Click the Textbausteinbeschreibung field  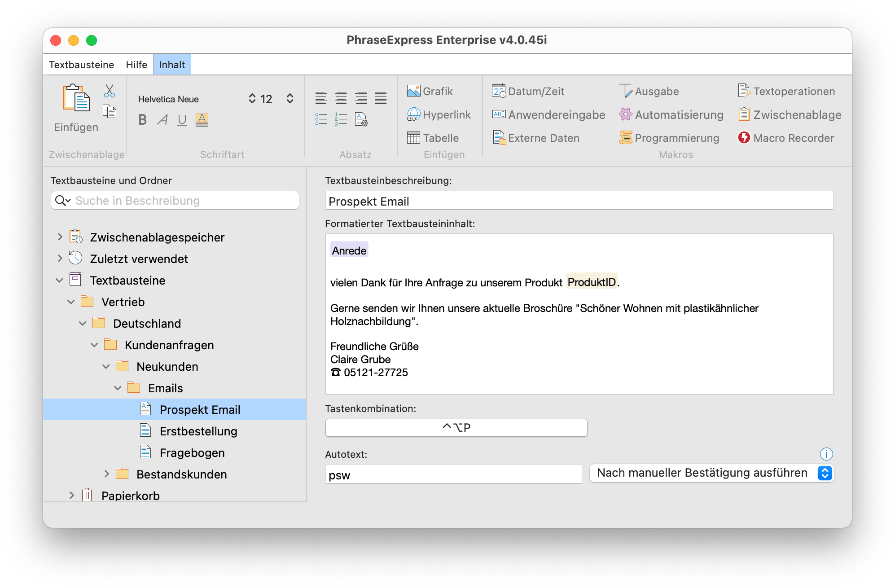[x=579, y=201]
